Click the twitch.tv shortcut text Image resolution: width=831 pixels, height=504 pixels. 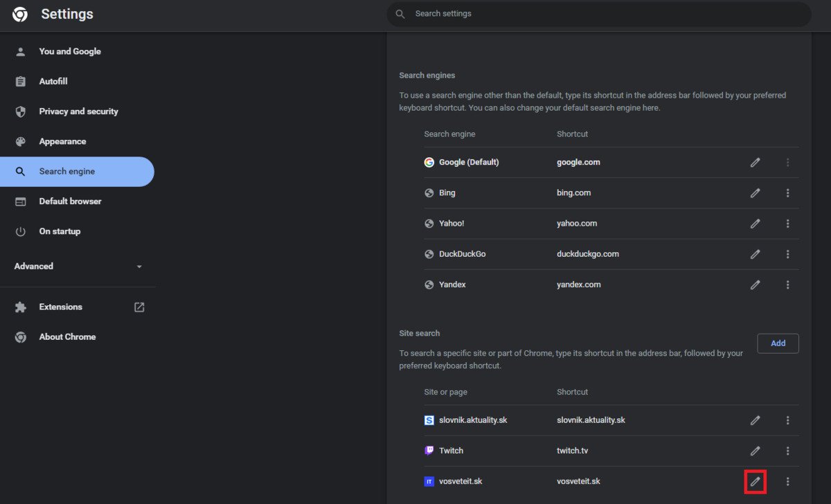click(x=572, y=451)
